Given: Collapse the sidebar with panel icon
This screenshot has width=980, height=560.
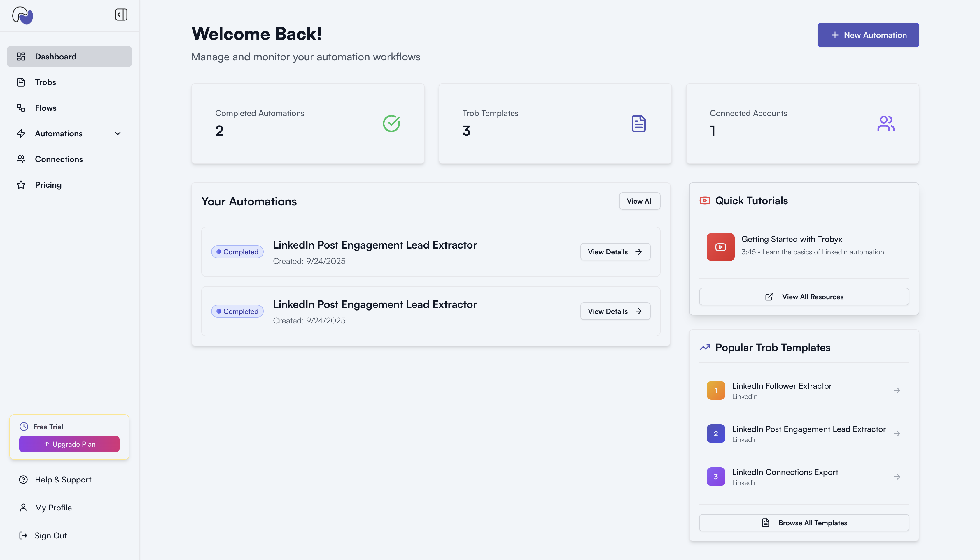Looking at the screenshot, I should [x=121, y=15].
